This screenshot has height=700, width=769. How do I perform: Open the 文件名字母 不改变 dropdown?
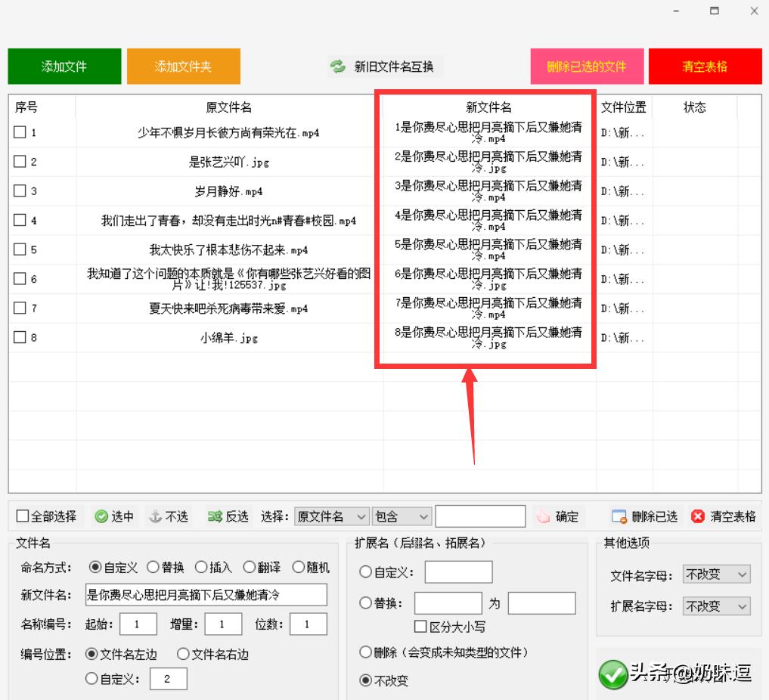click(x=715, y=575)
